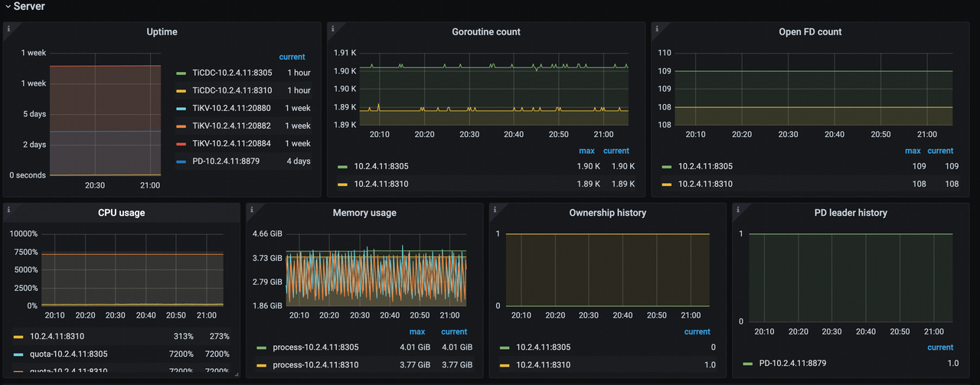Sort Open FD count legend by current
This screenshot has width=980, height=385.
pyautogui.click(x=939, y=151)
